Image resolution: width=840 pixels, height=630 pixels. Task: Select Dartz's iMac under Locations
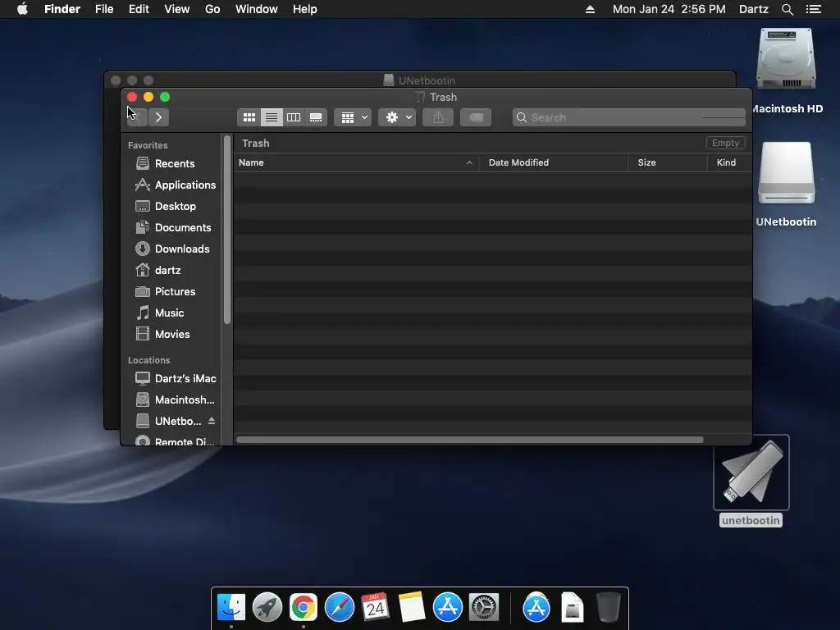point(174,379)
